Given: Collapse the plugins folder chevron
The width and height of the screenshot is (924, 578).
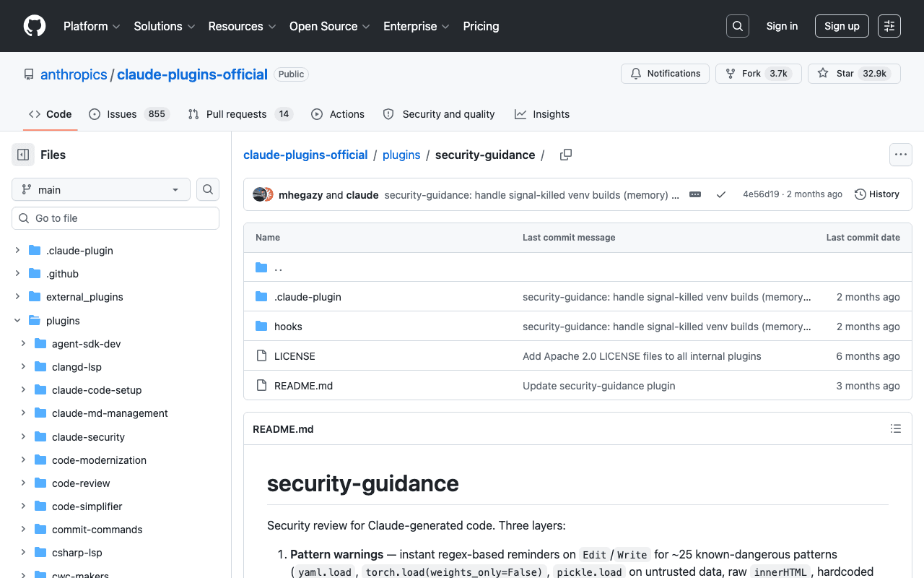Looking at the screenshot, I should click(x=17, y=321).
